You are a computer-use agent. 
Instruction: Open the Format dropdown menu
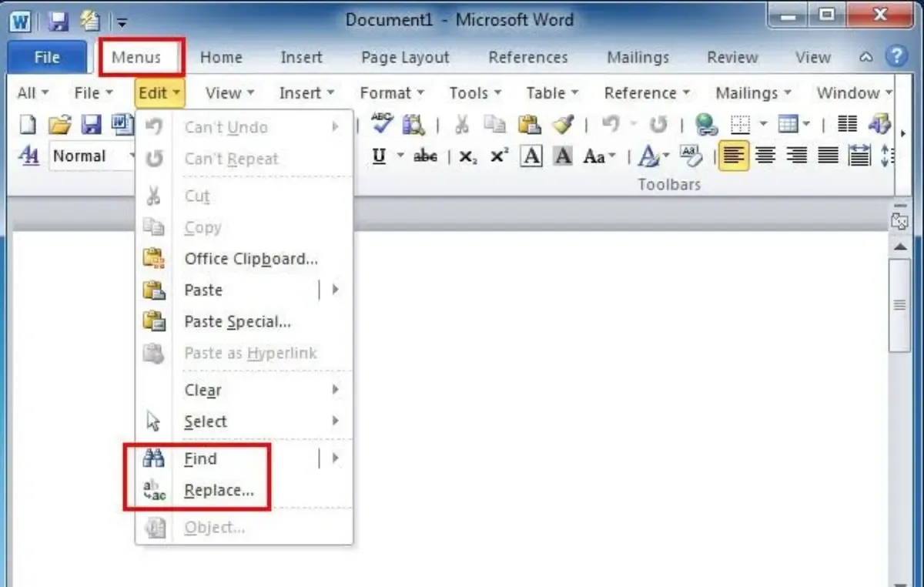(x=392, y=93)
